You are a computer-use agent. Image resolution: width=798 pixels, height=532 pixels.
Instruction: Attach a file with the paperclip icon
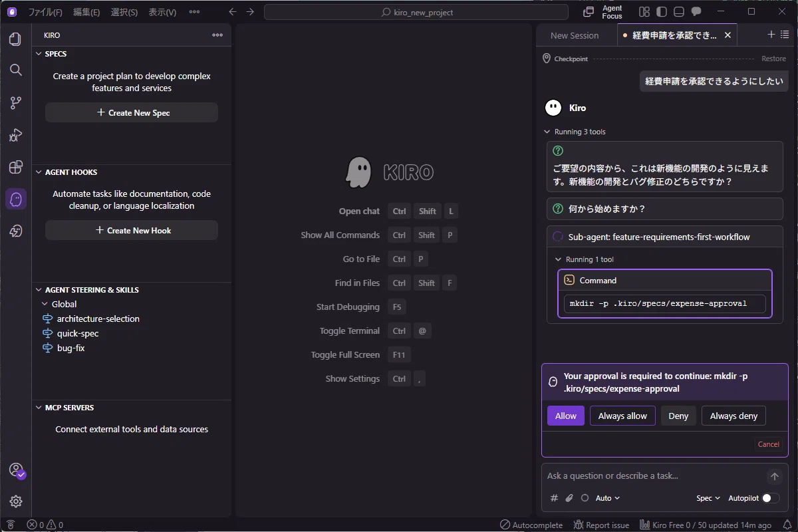[569, 498]
